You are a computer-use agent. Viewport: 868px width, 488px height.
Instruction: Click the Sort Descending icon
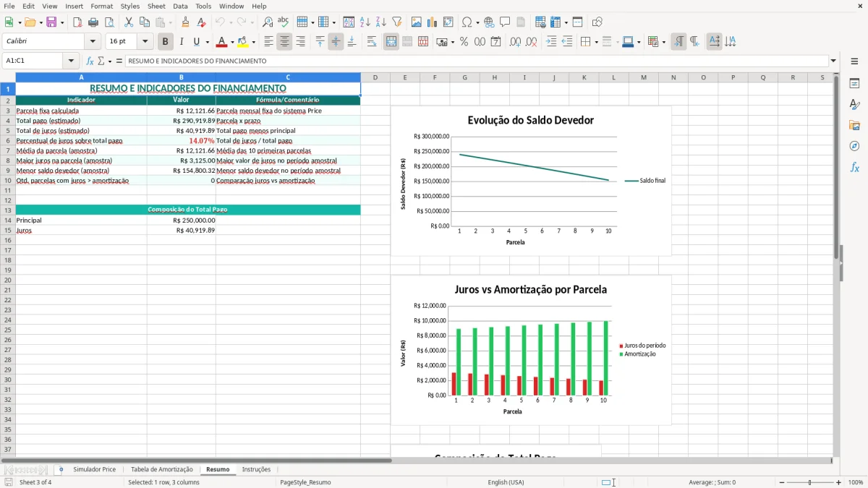pyautogui.click(x=381, y=22)
